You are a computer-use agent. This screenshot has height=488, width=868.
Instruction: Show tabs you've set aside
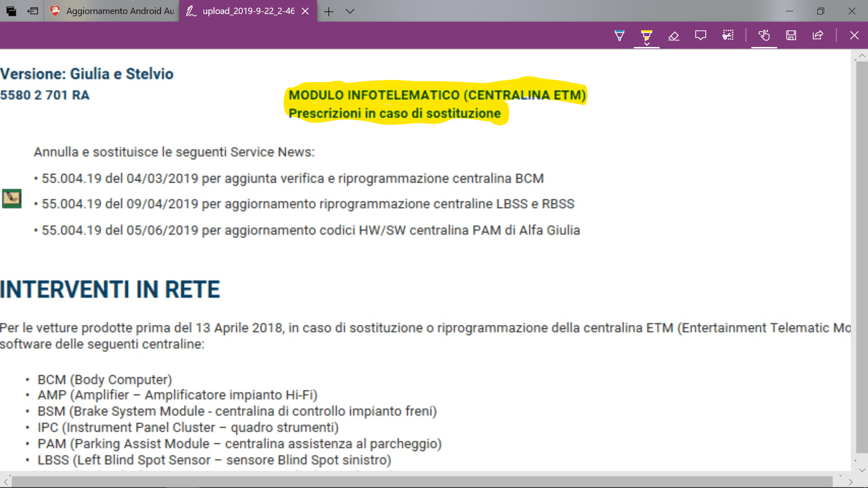point(11,11)
